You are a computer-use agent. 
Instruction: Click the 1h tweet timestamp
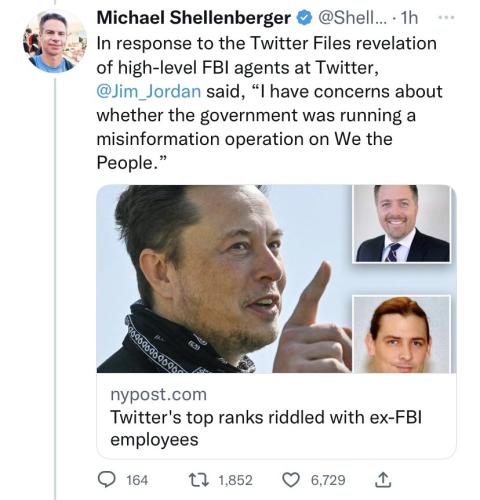click(409, 18)
